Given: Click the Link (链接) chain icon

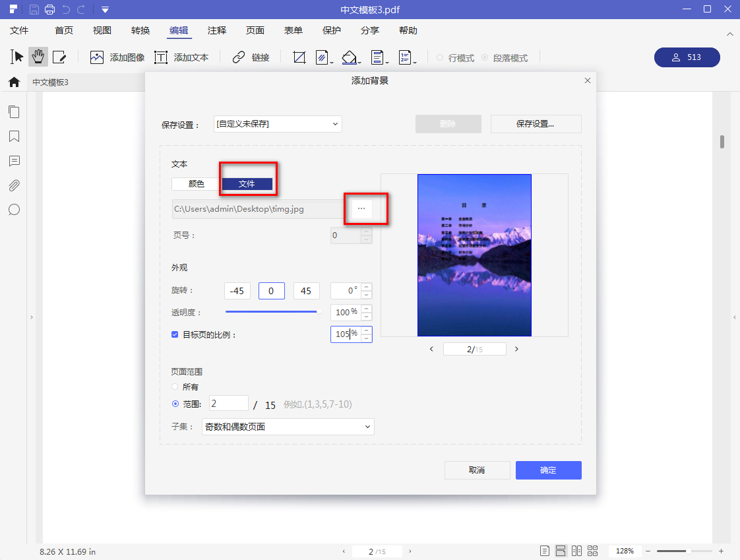Looking at the screenshot, I should pos(239,57).
